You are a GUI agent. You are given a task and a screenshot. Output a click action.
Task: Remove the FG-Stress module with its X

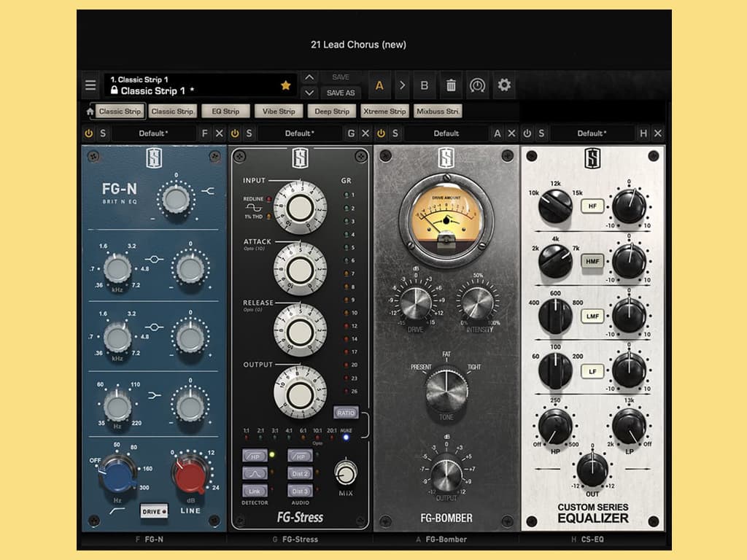tap(365, 133)
